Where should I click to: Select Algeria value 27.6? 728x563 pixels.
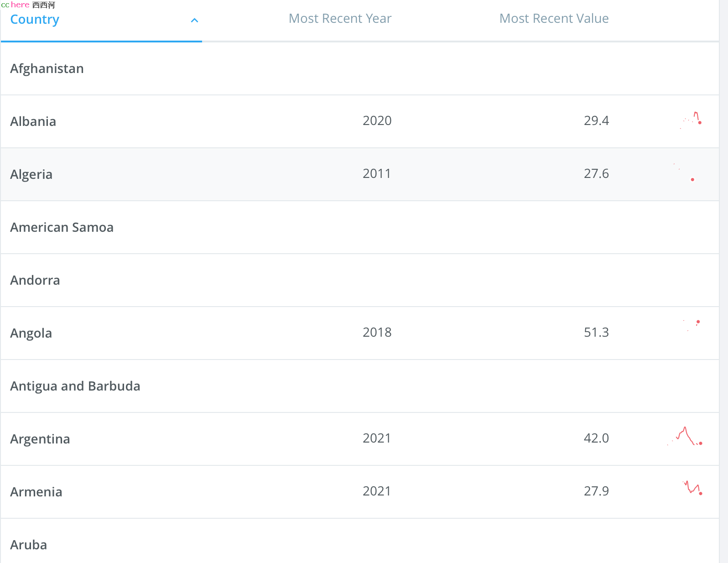pos(596,173)
